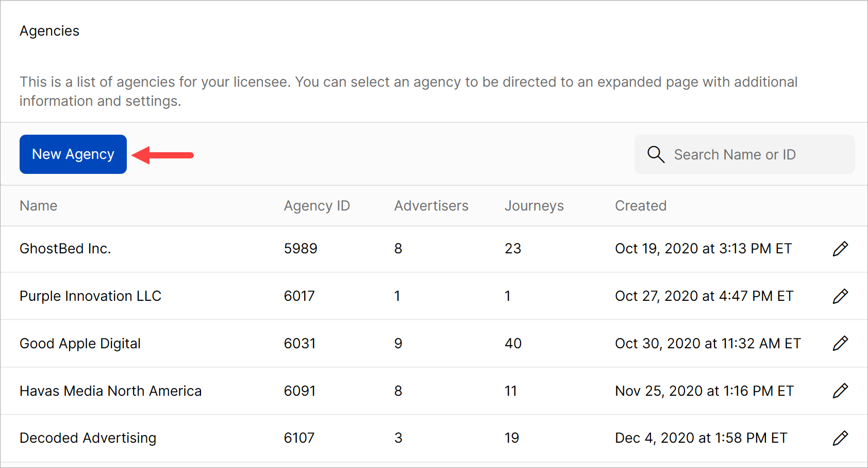Sort by the Journeys column header
Viewport: 868px width, 468px height.
(x=534, y=206)
